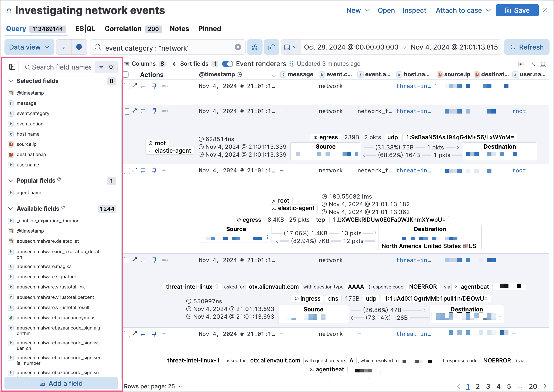The image size is (554, 392).
Task: Collapse the fields sidebar with its panel icon
Action: (x=12, y=67)
